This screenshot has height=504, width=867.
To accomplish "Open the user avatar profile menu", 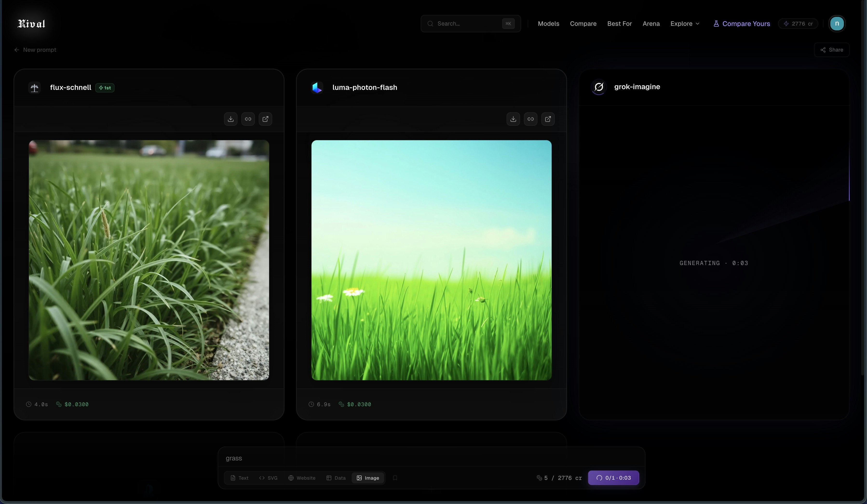I will [x=837, y=24].
